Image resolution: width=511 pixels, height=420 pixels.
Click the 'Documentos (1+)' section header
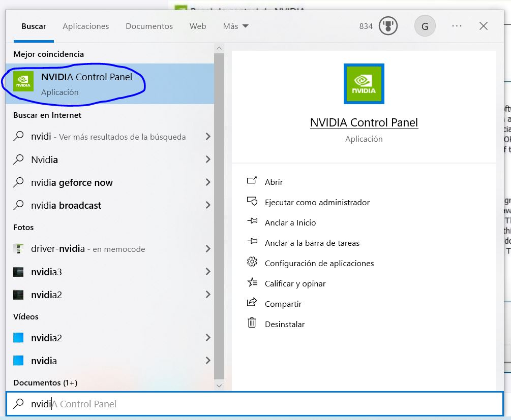pos(45,382)
